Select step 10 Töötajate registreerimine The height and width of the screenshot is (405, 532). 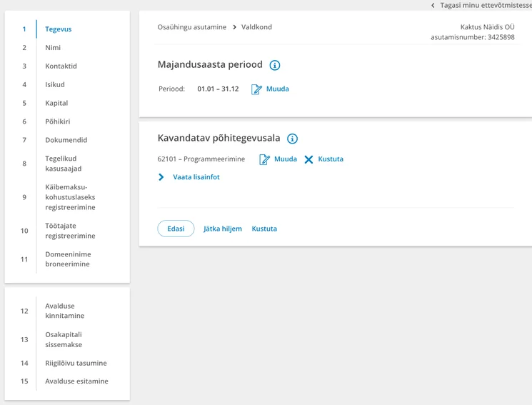coord(70,231)
